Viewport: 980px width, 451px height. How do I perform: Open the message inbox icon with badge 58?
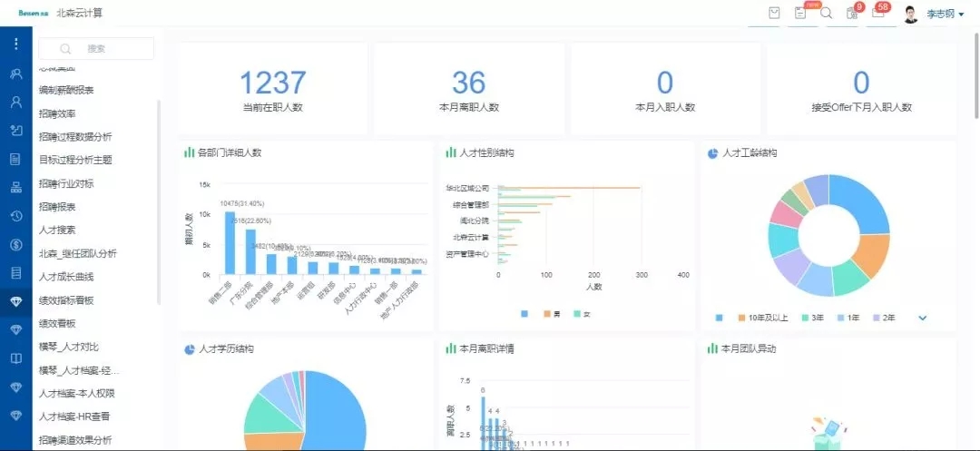coord(877,13)
